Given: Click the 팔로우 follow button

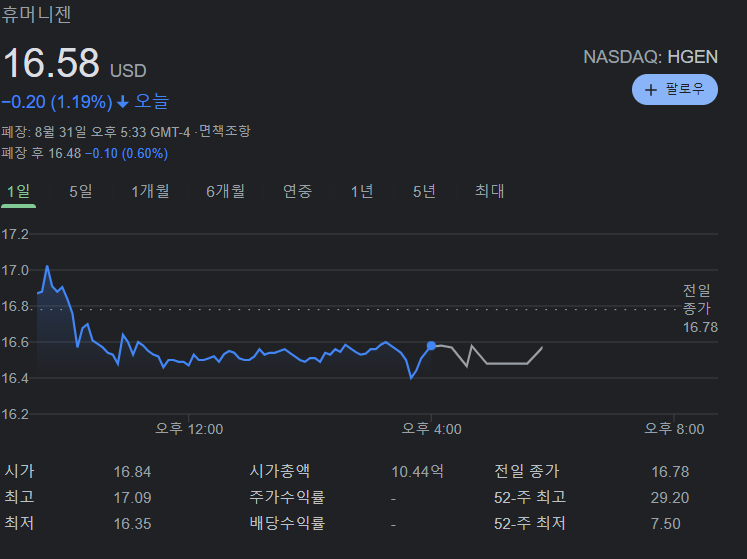Looking at the screenshot, I should [x=675, y=90].
